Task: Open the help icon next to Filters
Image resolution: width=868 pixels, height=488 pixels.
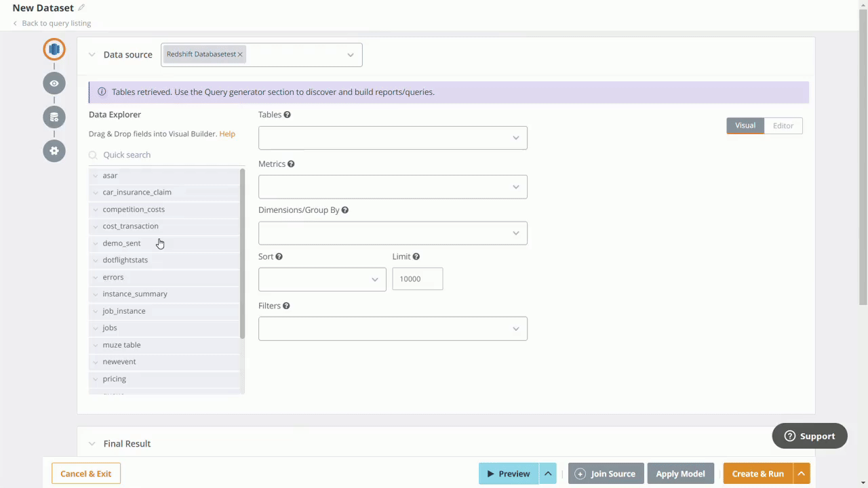Action: click(x=285, y=306)
